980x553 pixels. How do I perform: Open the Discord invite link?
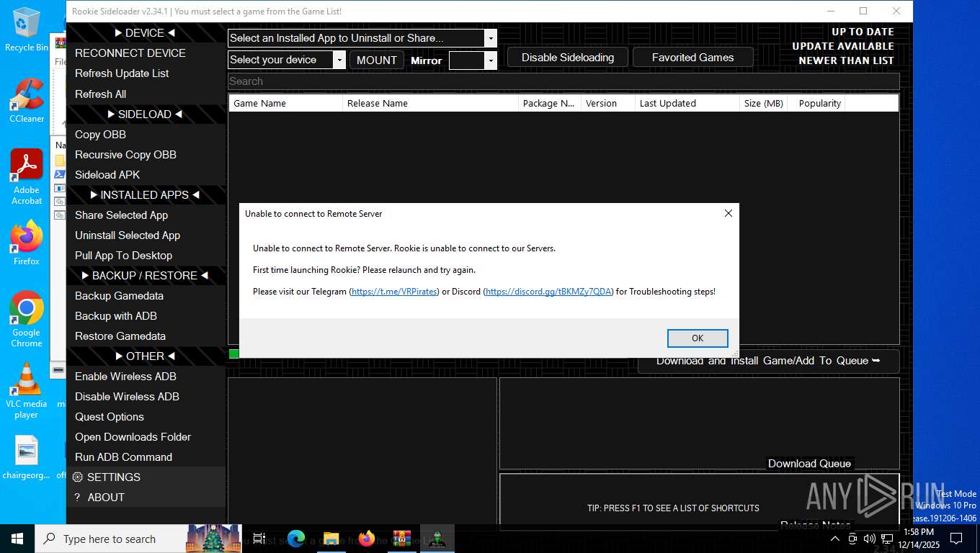click(549, 292)
